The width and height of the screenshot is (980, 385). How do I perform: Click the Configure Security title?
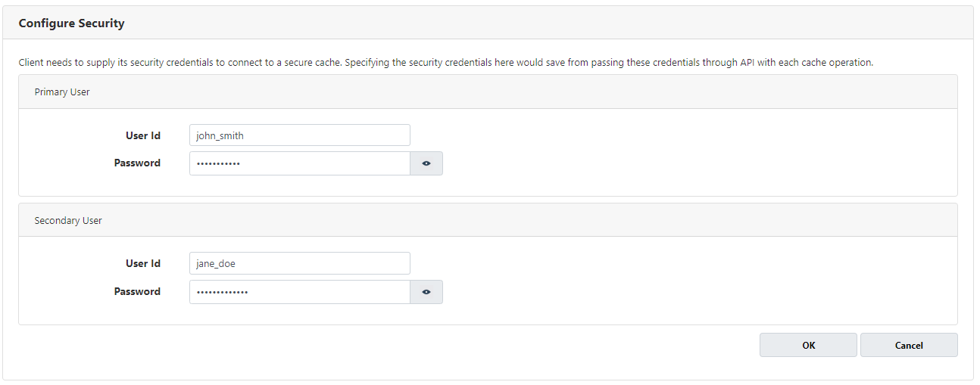71,23
